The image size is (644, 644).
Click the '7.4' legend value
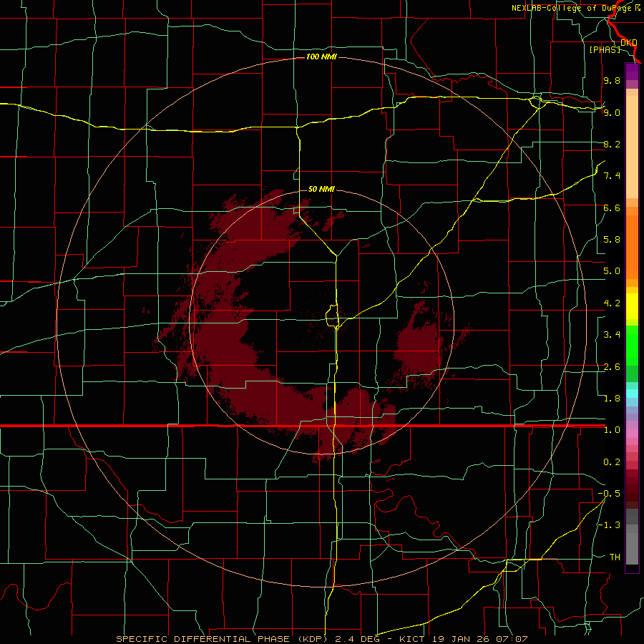(x=612, y=176)
